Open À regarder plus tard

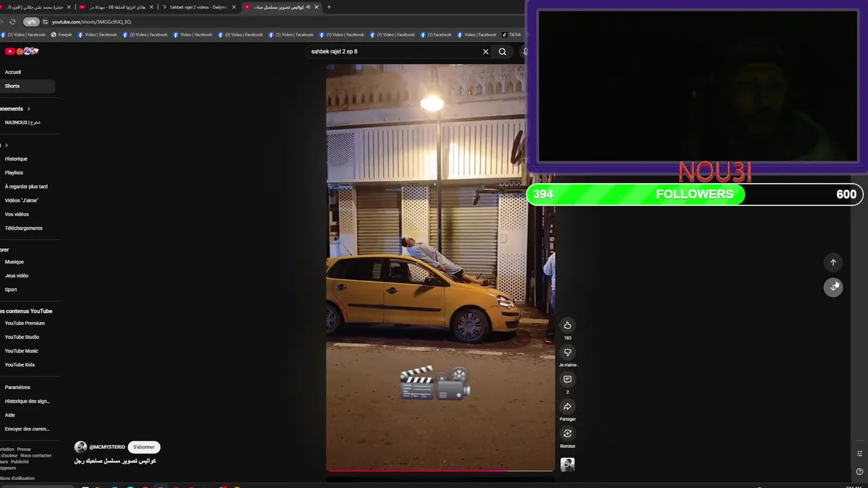[27, 186]
